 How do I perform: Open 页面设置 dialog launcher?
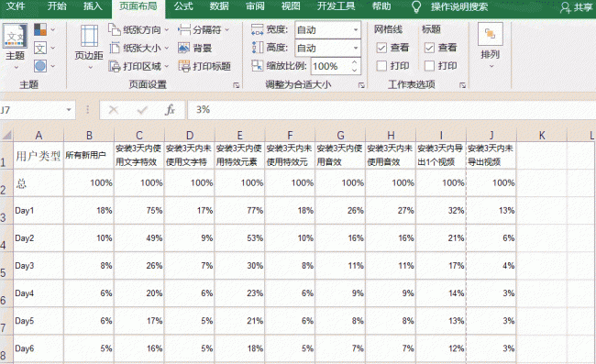(236, 85)
